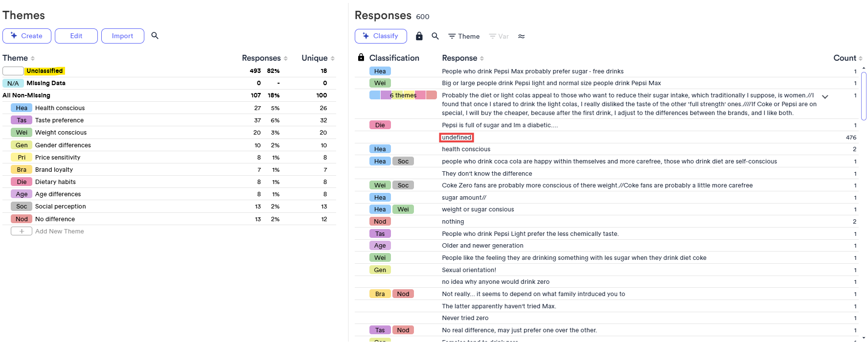Image resolution: width=868 pixels, height=346 pixels.
Task: Click the Classify button
Action: 381,36
